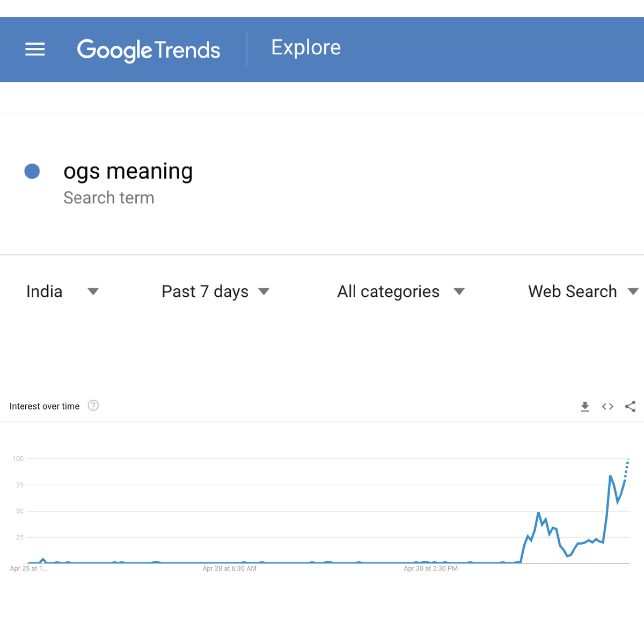Open the Past 7 days dropdown
644x644 pixels.
(215, 291)
